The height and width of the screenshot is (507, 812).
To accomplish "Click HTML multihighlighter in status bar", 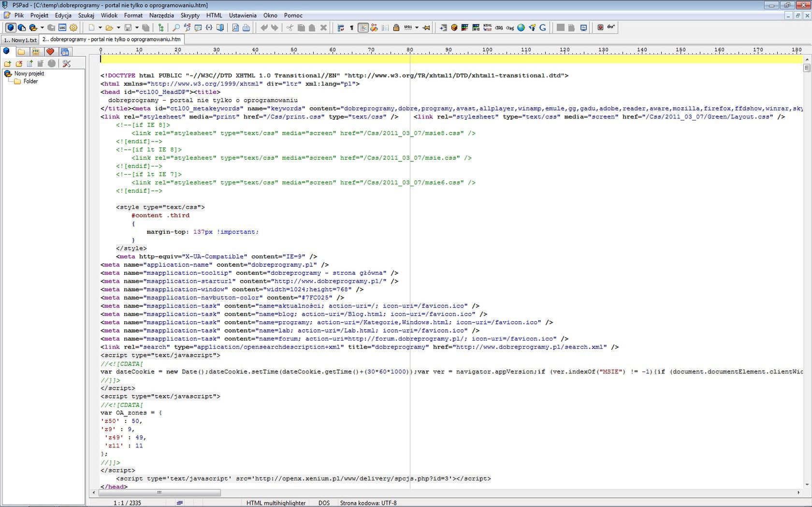I will tap(276, 503).
